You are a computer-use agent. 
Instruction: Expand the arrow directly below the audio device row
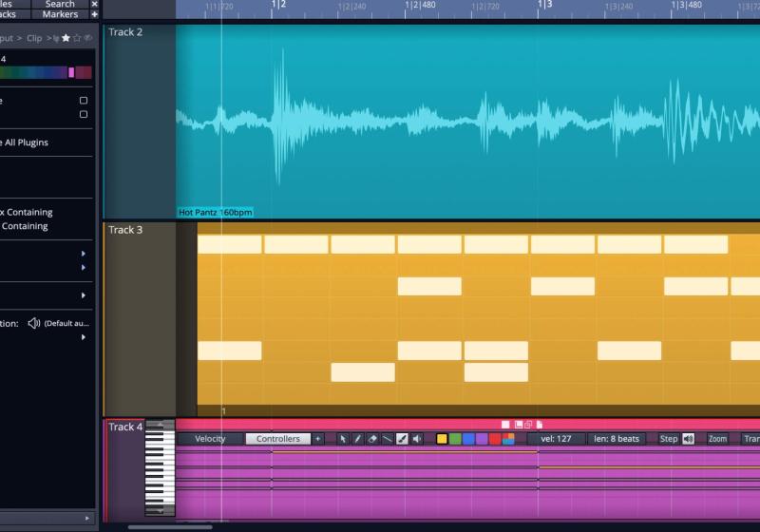84,337
